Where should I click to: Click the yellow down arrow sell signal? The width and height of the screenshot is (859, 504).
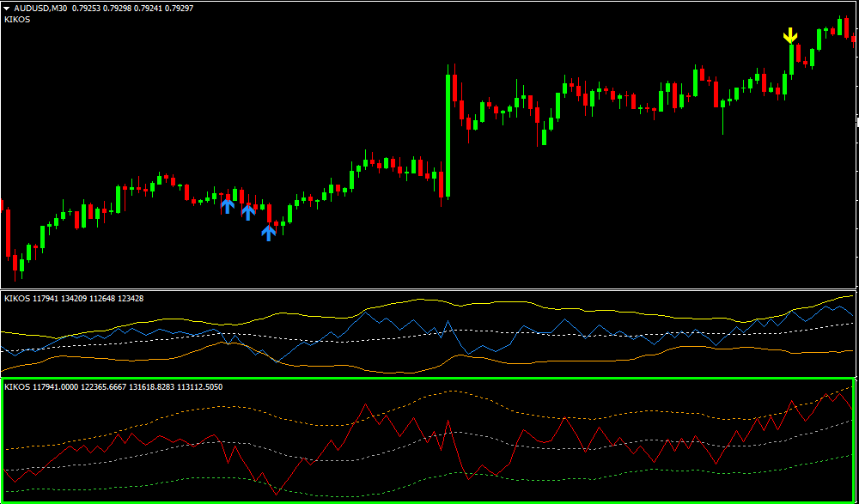[790, 35]
